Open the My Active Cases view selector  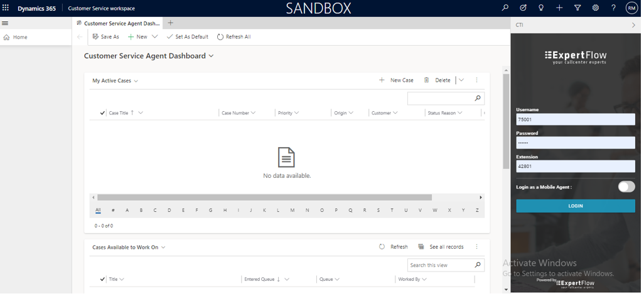(x=115, y=80)
